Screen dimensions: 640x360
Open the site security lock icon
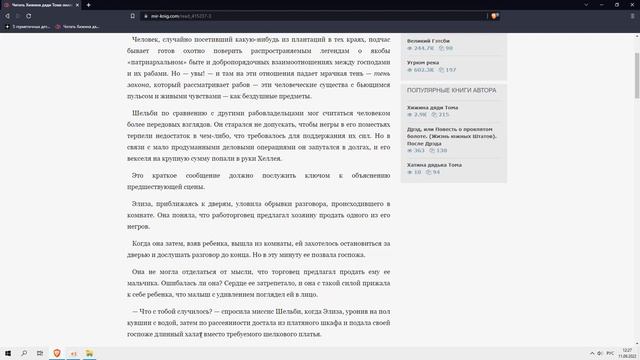[146, 16]
